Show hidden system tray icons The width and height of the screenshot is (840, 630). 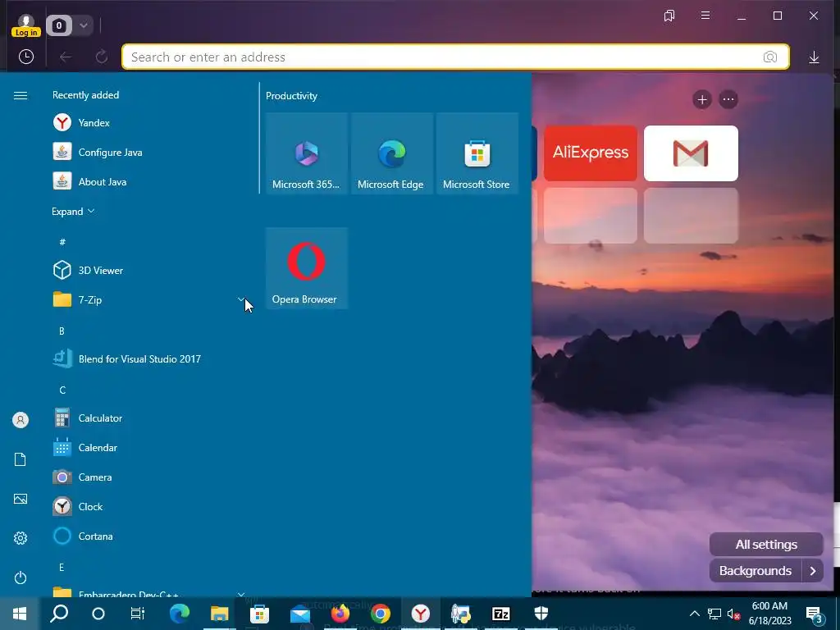click(x=694, y=614)
